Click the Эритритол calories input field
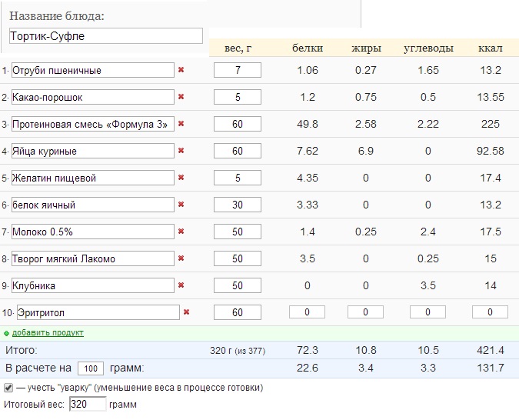Viewport: 519px width, 420px height. click(490, 312)
